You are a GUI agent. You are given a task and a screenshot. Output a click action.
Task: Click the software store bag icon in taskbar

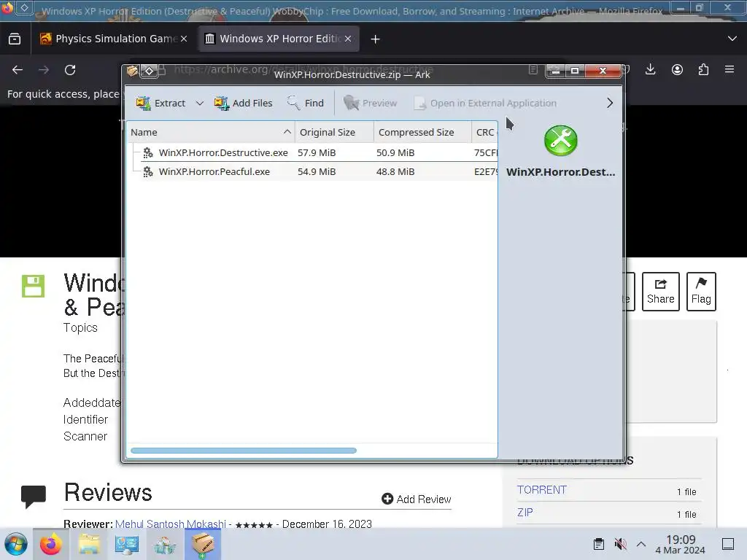pos(165,545)
